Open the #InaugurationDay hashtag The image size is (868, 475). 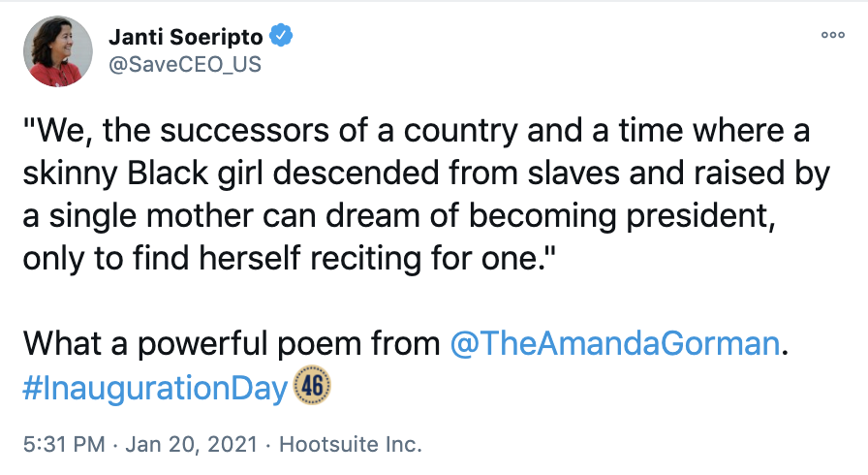155,389
